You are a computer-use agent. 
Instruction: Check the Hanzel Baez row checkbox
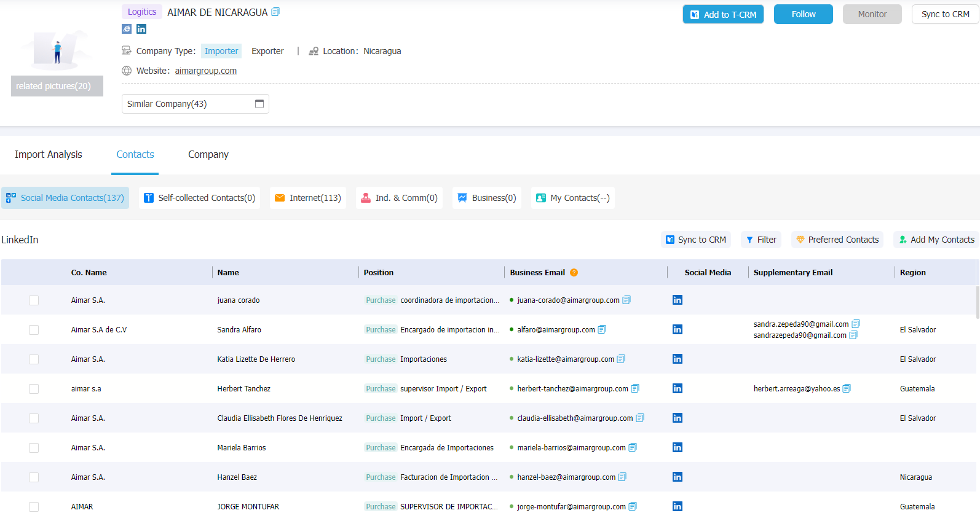[x=34, y=477]
